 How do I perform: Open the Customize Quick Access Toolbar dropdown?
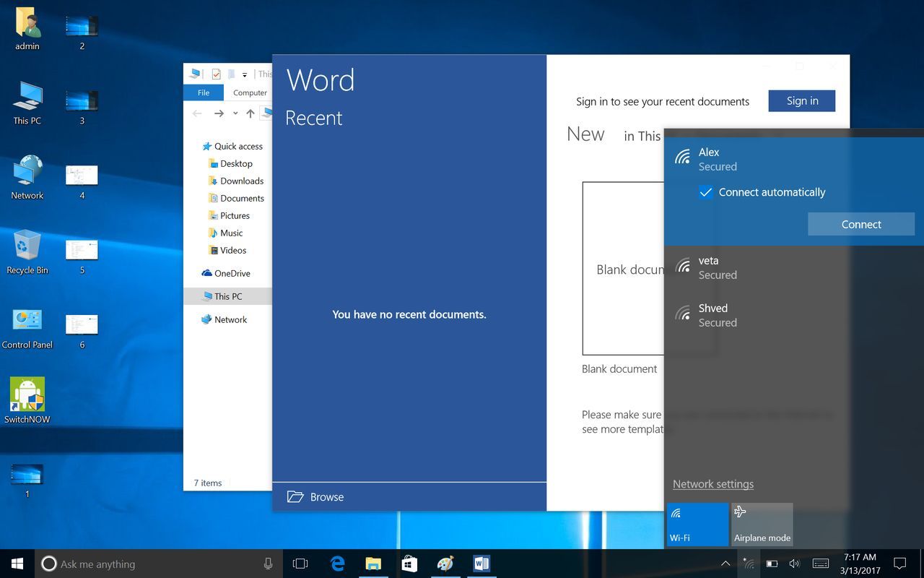click(245, 74)
